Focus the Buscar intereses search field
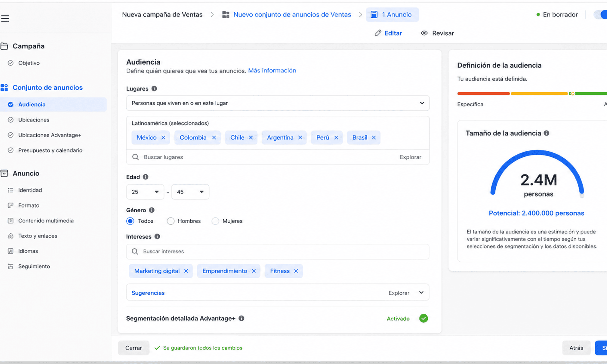 click(278, 252)
